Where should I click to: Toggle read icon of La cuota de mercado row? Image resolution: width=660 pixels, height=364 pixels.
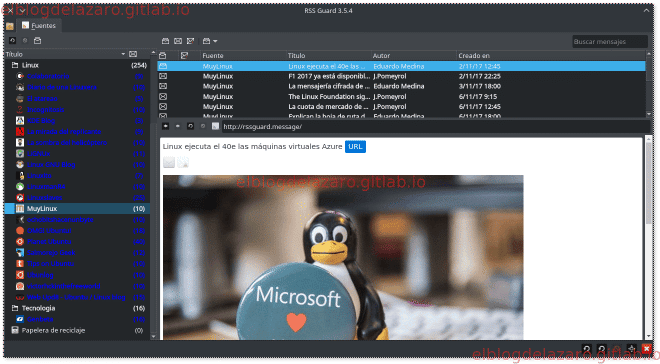[x=163, y=106]
